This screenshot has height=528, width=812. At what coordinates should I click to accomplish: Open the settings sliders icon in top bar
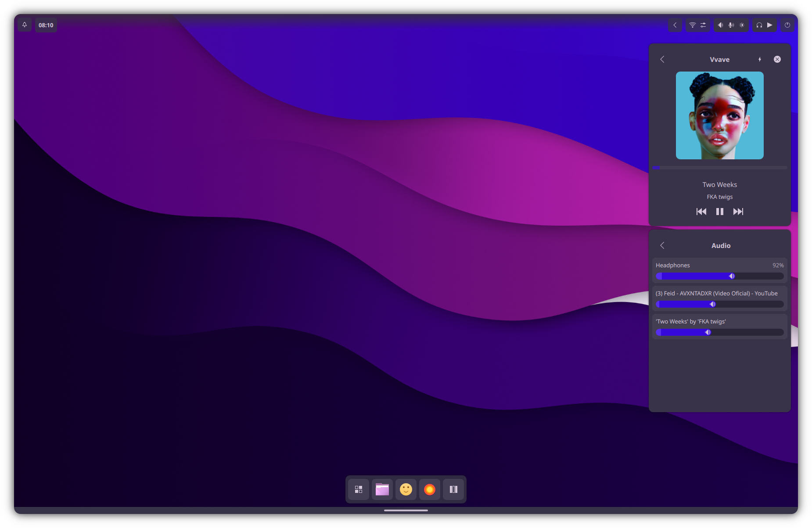(x=703, y=25)
